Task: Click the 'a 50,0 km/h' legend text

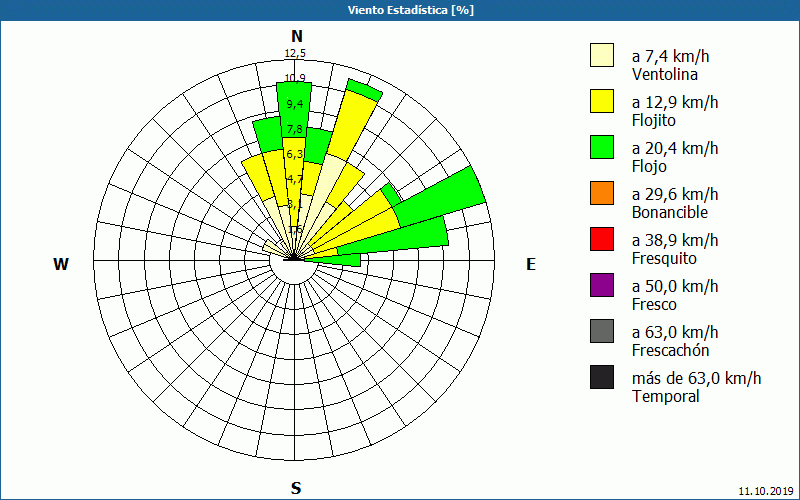Action: (674, 286)
